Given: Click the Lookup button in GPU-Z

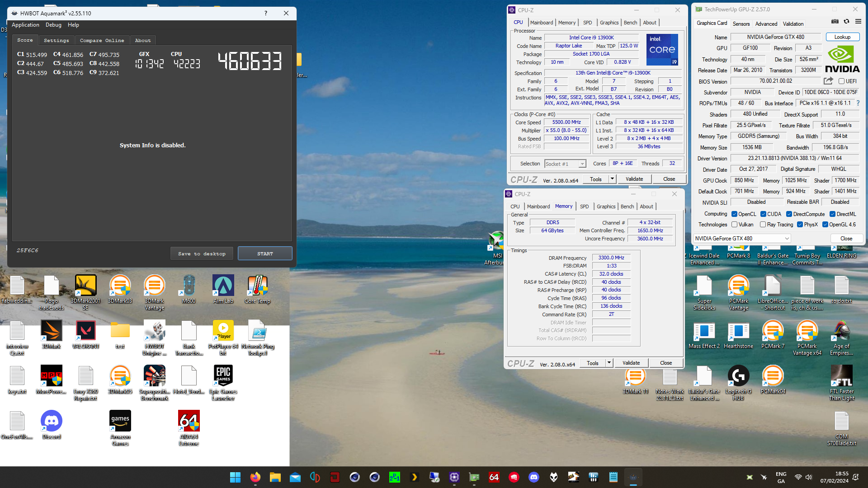Looking at the screenshot, I should coord(842,37).
